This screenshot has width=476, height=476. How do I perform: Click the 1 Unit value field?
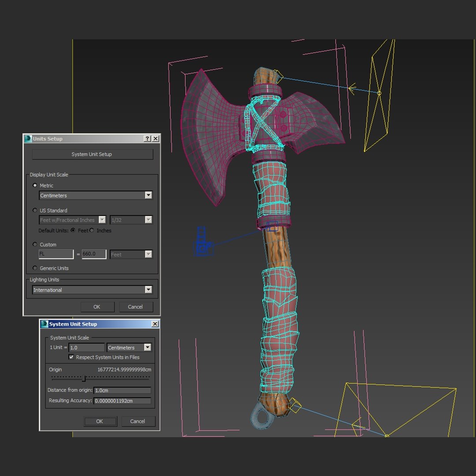point(86,348)
